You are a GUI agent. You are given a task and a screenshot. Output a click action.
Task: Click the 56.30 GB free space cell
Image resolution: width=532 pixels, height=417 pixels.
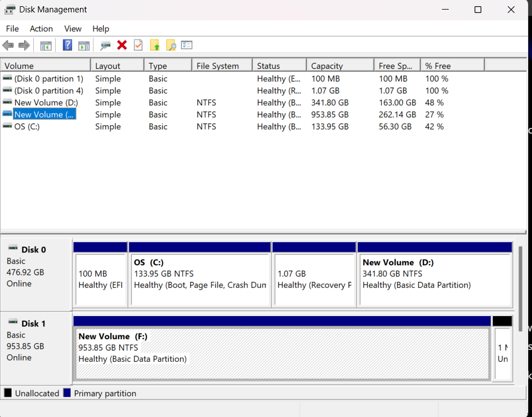(395, 126)
